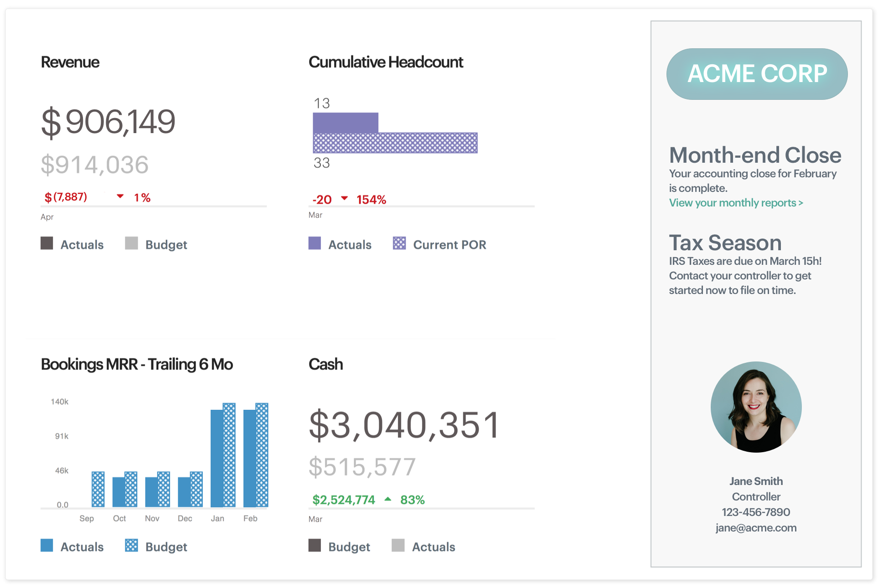Select the Actuals swatch under Bookings MRR
This screenshot has height=588, width=878.
point(47,546)
